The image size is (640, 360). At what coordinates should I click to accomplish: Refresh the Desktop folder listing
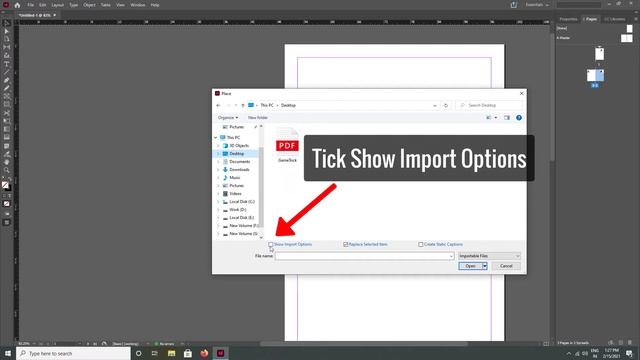[x=446, y=105]
